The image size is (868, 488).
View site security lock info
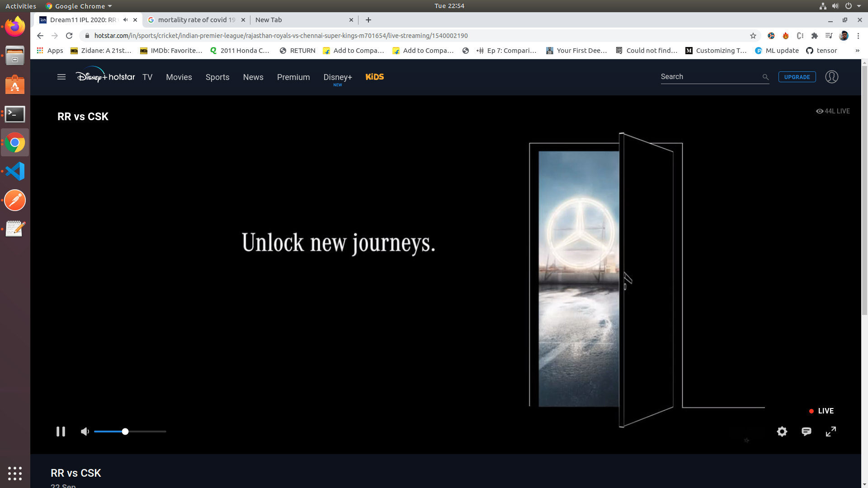pos(87,36)
